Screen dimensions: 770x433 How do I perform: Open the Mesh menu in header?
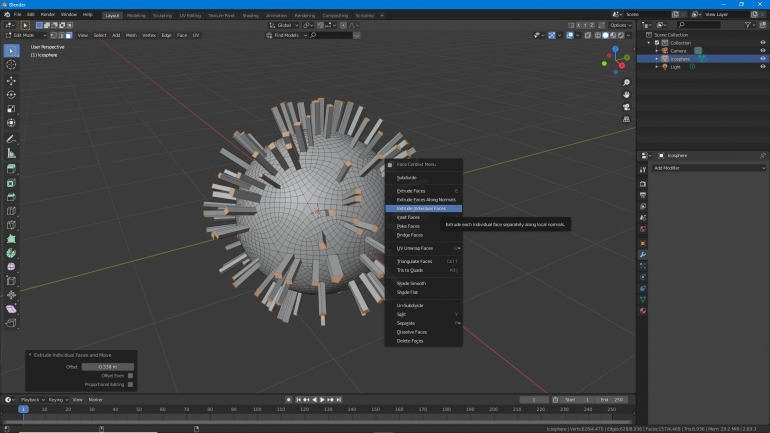(x=131, y=35)
